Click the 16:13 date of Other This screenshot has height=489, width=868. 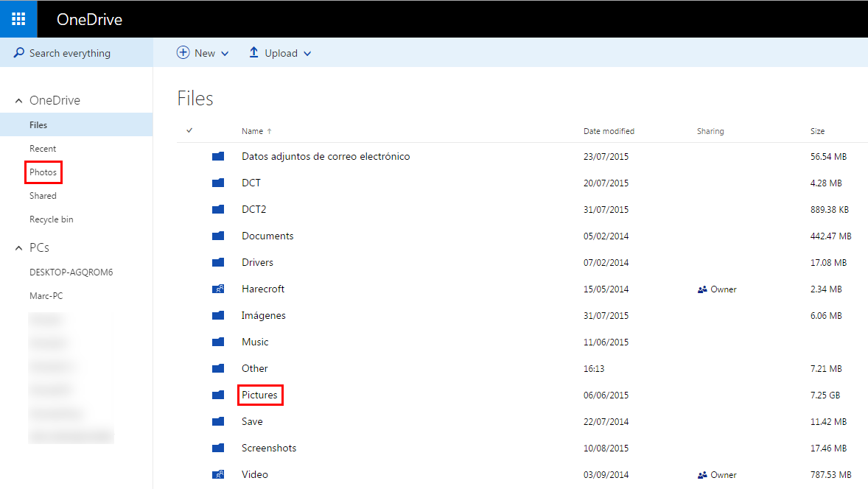pyautogui.click(x=594, y=369)
